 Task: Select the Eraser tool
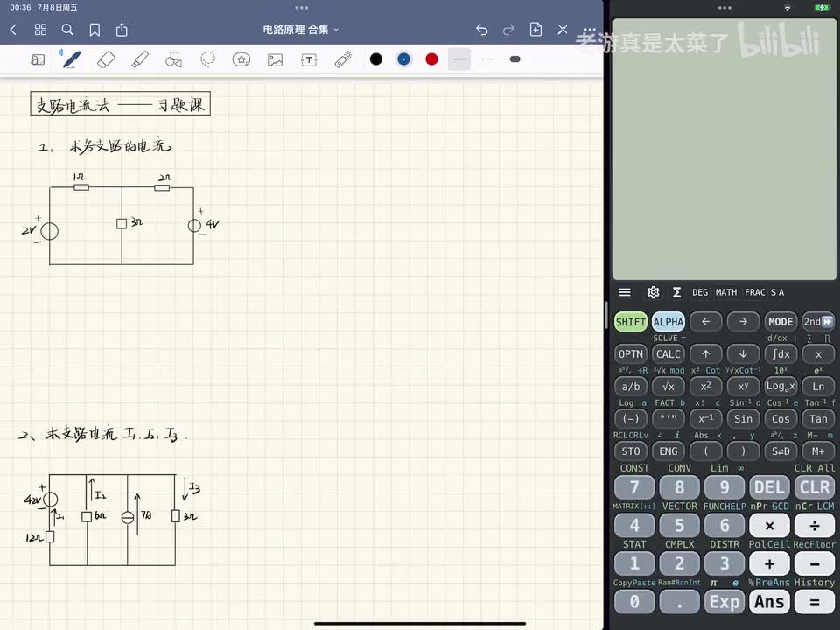pos(106,59)
